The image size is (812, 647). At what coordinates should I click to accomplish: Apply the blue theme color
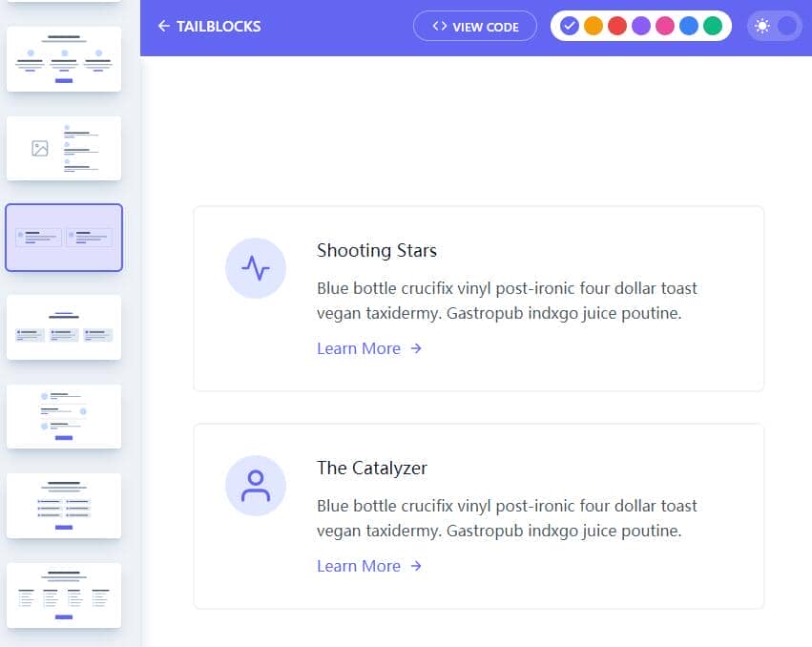click(x=689, y=26)
